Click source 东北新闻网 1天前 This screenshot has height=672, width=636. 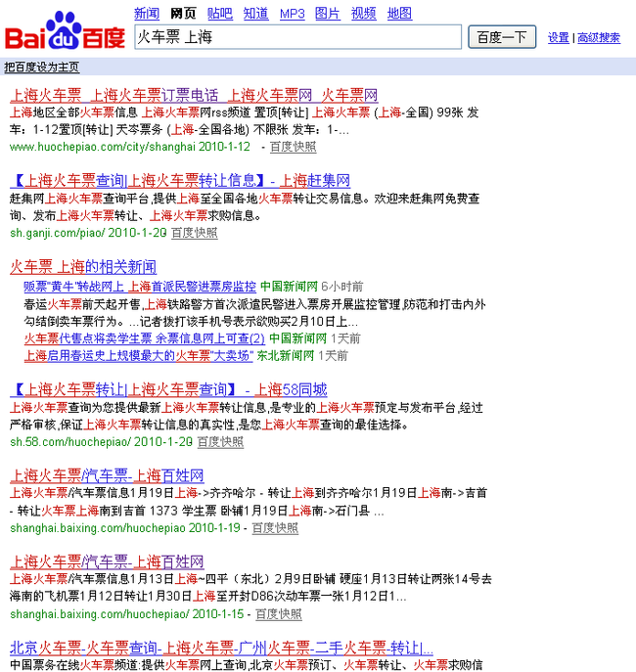(302, 356)
